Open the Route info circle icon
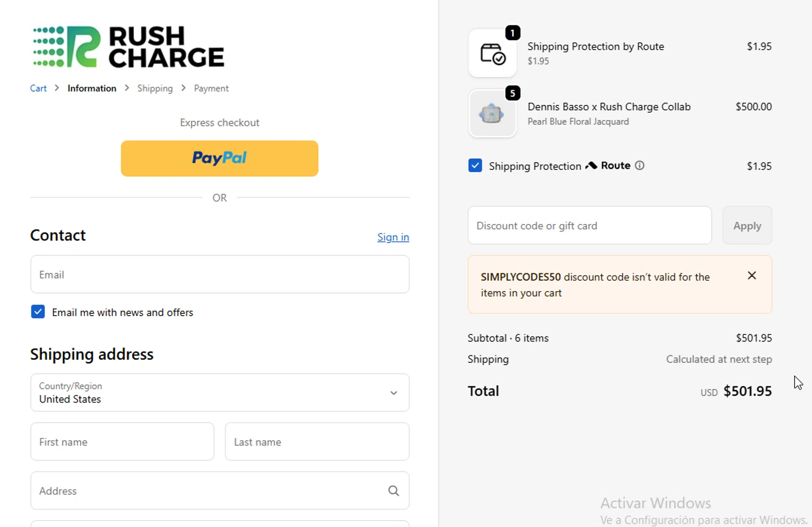This screenshot has width=812, height=527. point(639,166)
